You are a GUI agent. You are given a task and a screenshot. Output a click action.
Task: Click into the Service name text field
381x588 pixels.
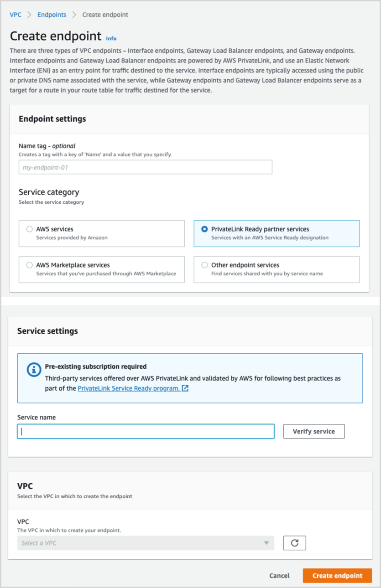click(x=146, y=431)
